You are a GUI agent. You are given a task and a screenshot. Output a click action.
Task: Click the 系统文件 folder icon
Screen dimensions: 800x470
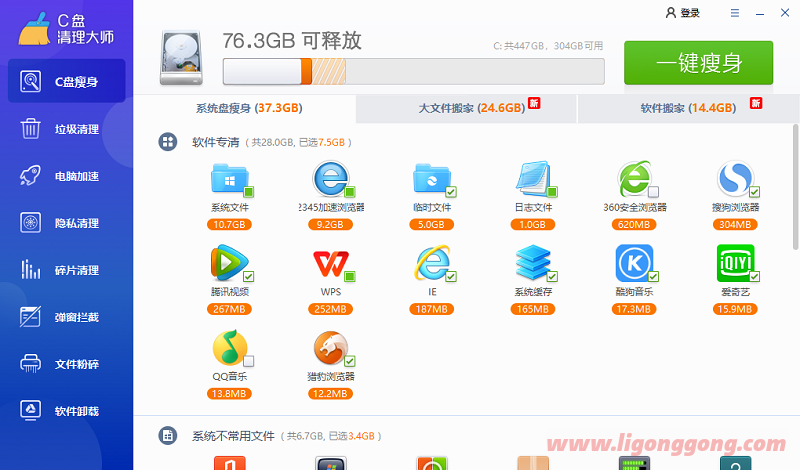229,179
